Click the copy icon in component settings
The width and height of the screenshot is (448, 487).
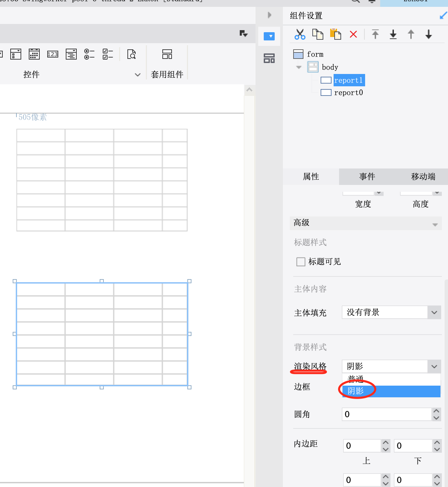click(318, 34)
